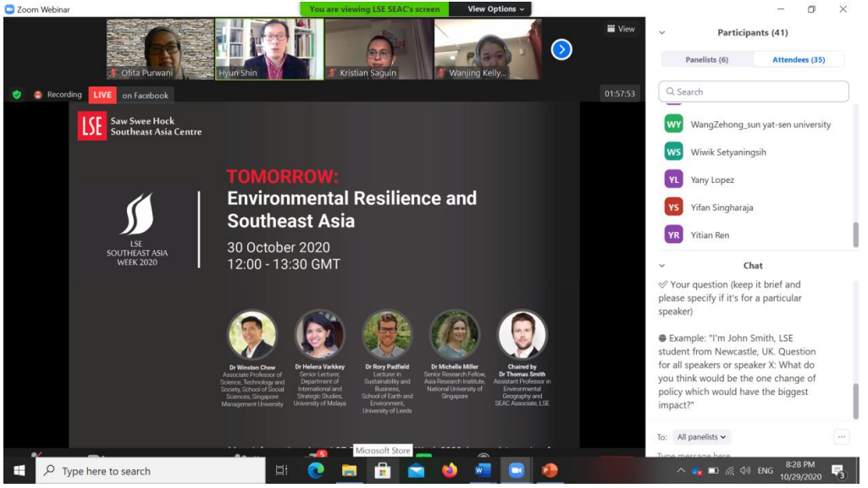
Task: Click the LSE logo on the shared slide
Action: (92, 125)
